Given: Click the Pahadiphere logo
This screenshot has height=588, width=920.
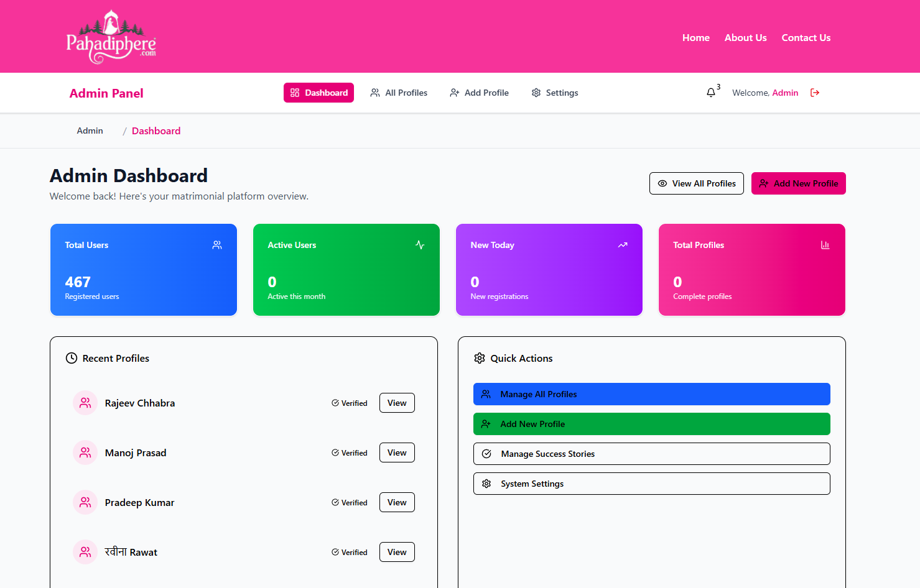Looking at the screenshot, I should (x=111, y=37).
